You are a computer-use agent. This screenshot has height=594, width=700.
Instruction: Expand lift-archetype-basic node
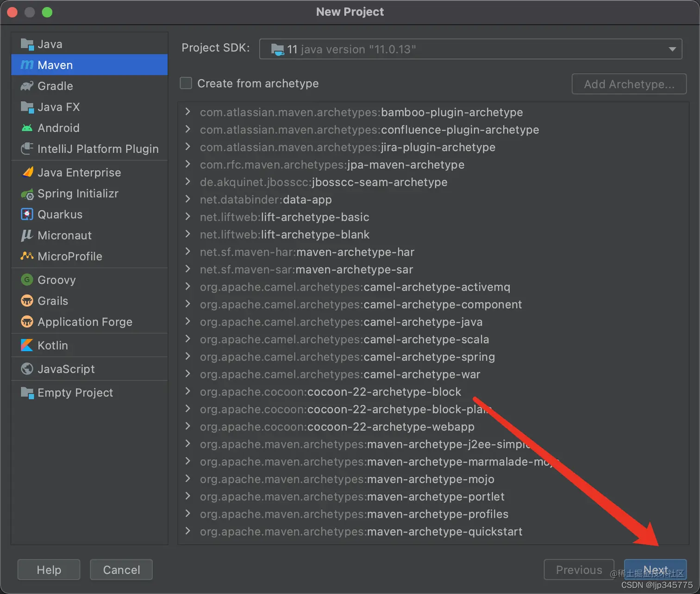pos(187,216)
